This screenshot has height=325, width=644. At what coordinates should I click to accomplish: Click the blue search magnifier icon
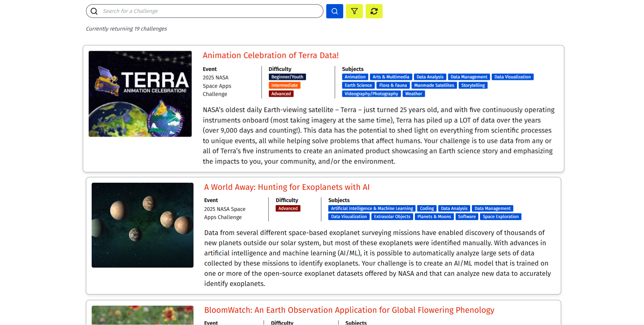[334, 11]
